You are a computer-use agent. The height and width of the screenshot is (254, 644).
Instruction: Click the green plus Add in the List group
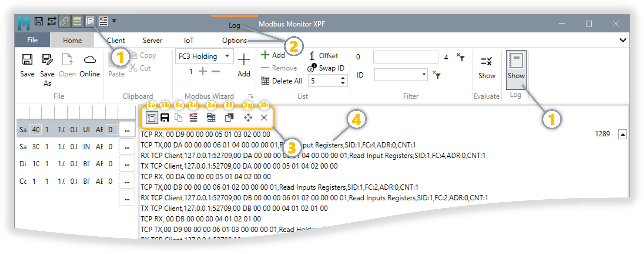273,55
